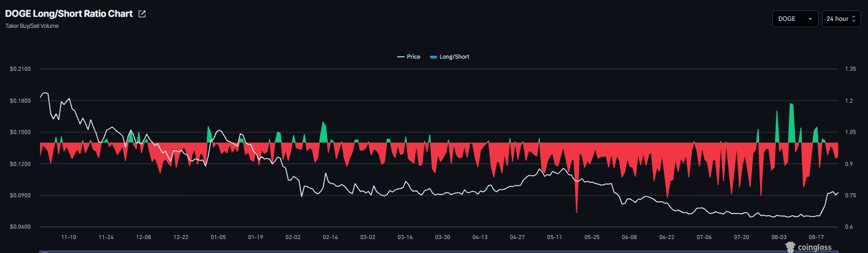868x253 pixels.
Task: Click the 07-20 date label
Action: pos(742,237)
